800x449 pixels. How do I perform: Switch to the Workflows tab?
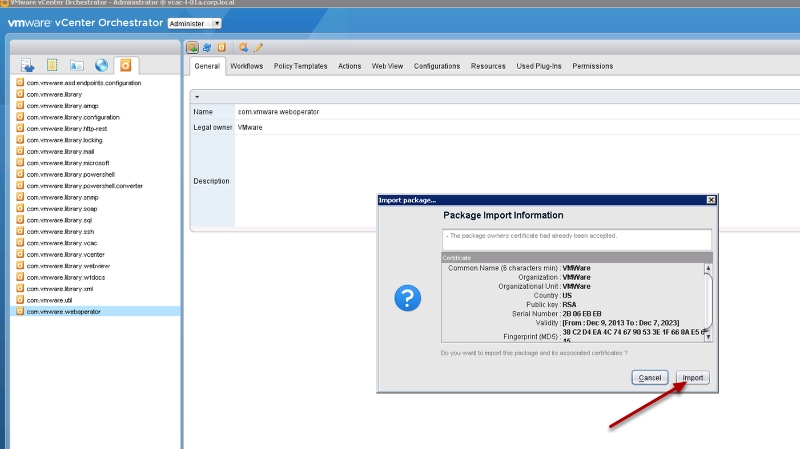pyautogui.click(x=246, y=66)
